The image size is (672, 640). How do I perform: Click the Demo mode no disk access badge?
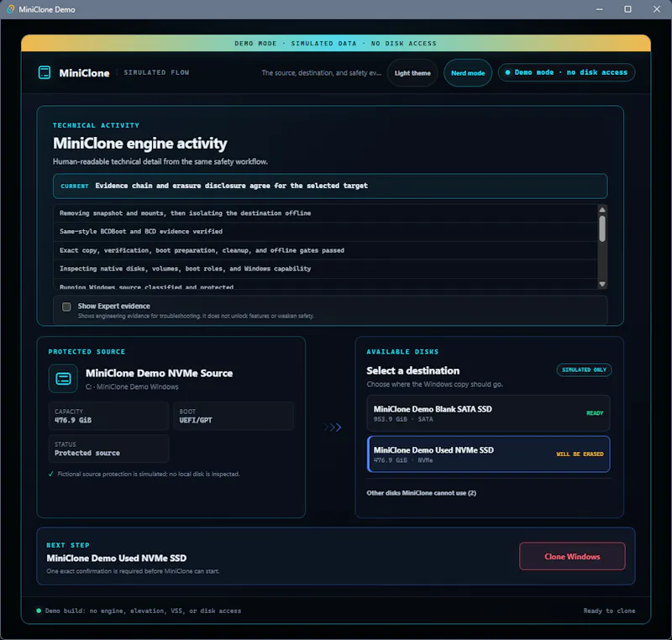tap(566, 72)
